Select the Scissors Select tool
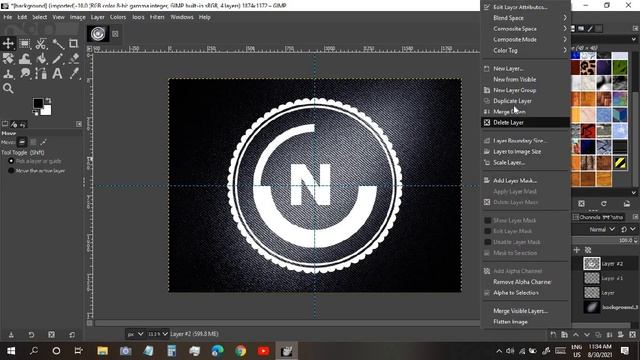Viewport: 640px width, 360px height. (x=41, y=43)
